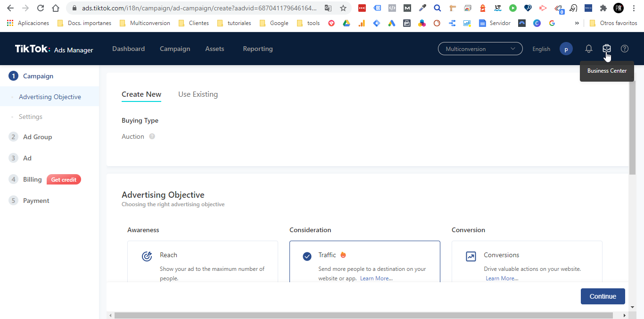Click the Get credit badge

pos(64,179)
